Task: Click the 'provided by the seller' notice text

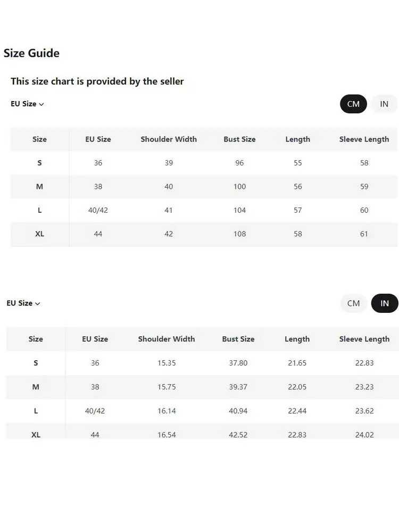Action: pos(97,81)
